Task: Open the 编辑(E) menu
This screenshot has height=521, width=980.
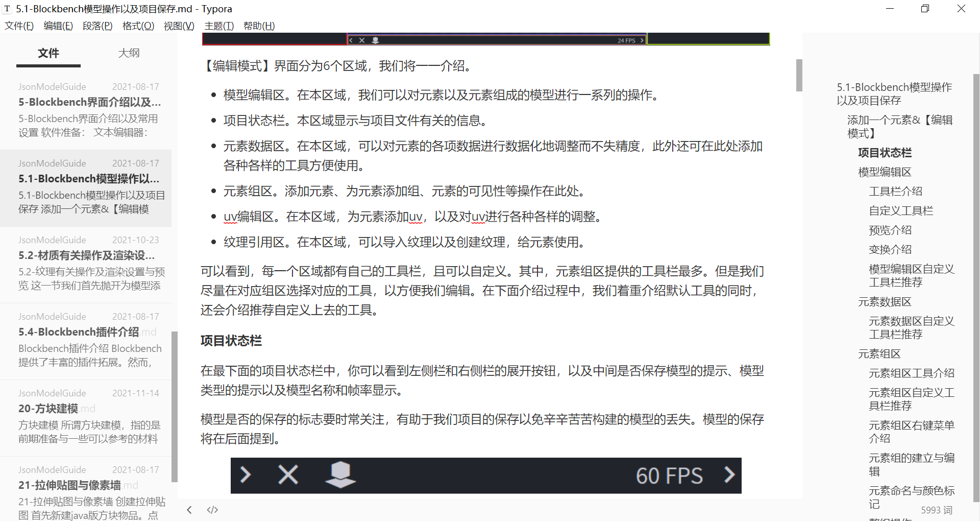Action: coord(58,26)
